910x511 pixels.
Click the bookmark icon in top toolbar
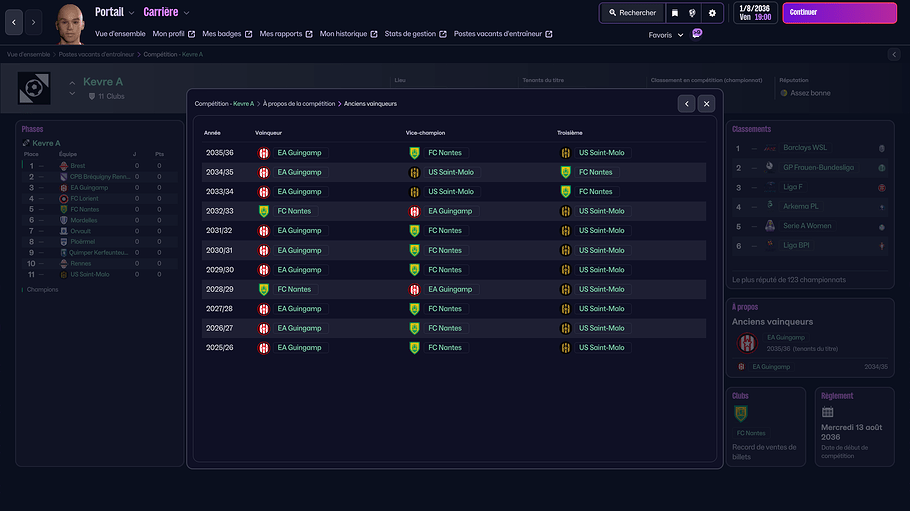[x=674, y=13]
